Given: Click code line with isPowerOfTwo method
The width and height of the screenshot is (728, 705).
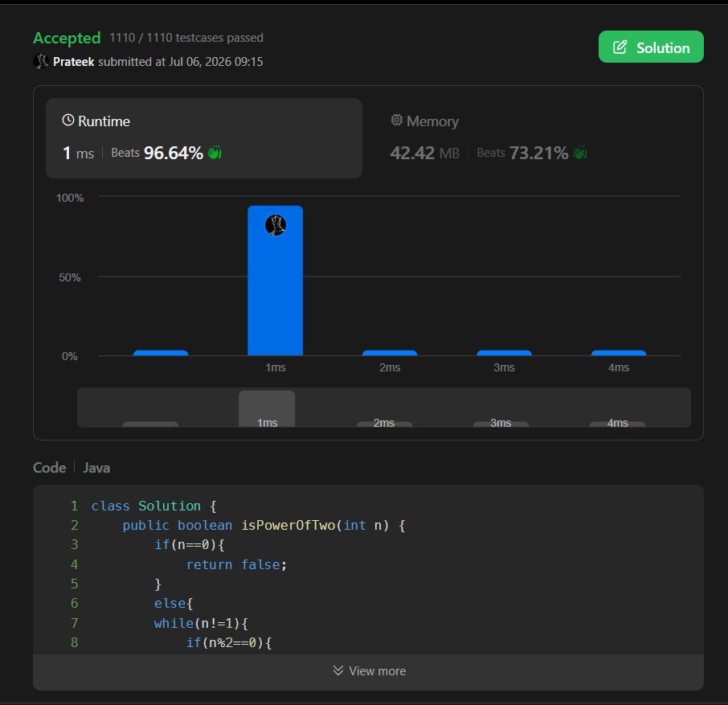Looking at the screenshot, I should tap(264, 525).
